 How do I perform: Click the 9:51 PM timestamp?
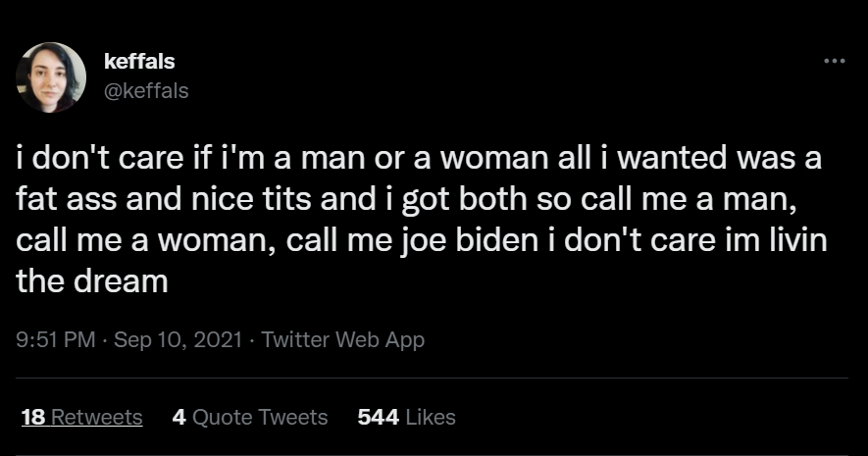click(56, 340)
